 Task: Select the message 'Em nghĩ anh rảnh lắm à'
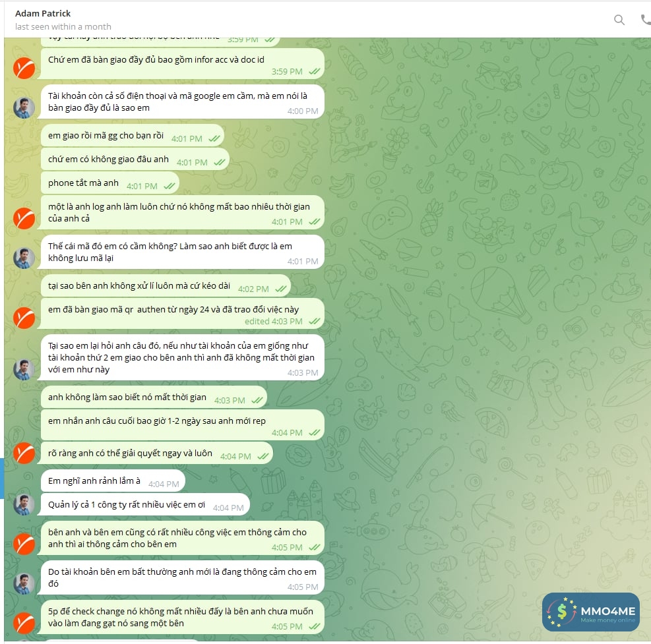click(x=113, y=481)
